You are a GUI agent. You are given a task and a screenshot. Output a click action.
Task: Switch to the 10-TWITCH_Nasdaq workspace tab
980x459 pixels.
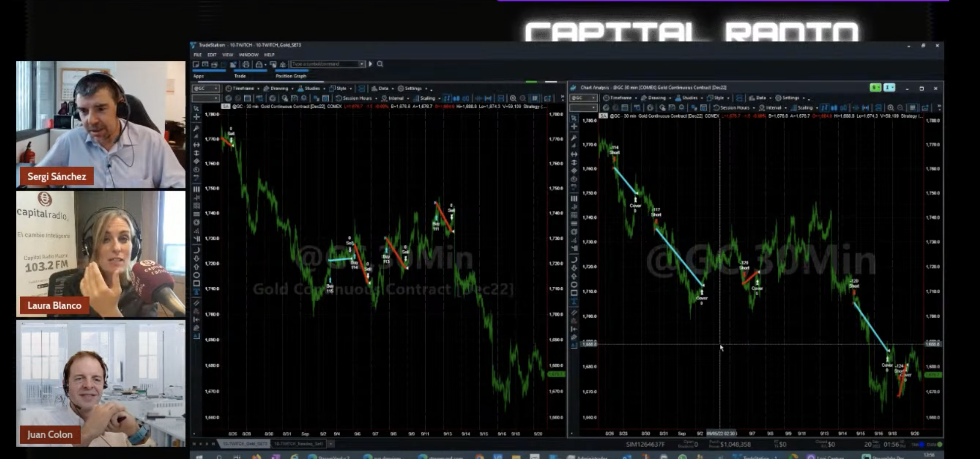click(x=298, y=444)
